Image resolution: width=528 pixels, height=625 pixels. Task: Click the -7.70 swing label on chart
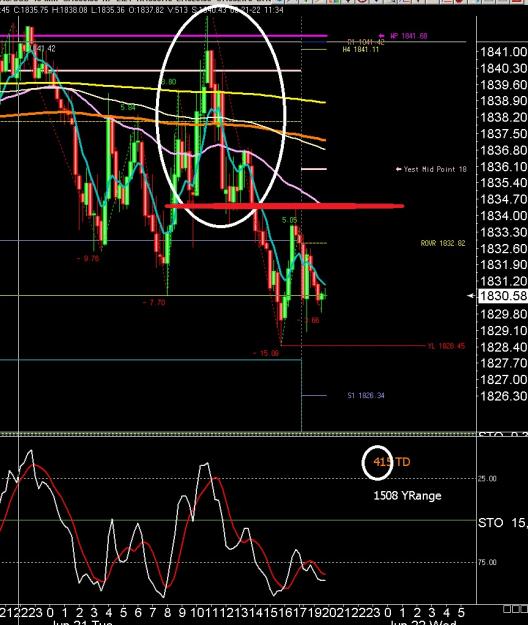pyautogui.click(x=154, y=303)
